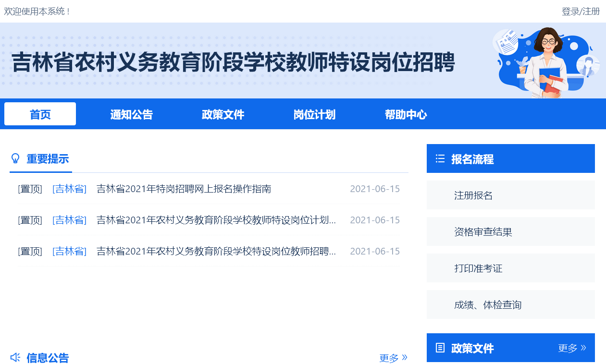Click 资格审查结果 button
The height and width of the screenshot is (364, 606).
[511, 231]
